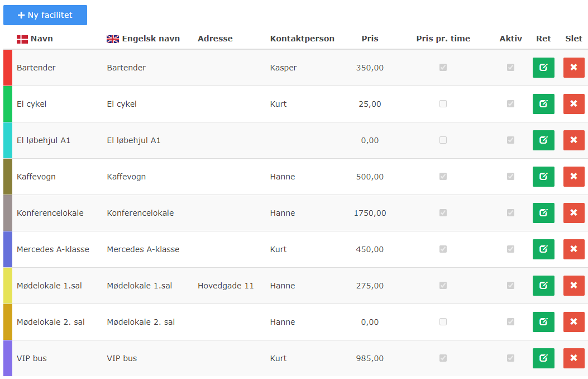Click the delete icon for El cykel
The width and height of the screenshot is (588, 379).
tap(573, 103)
